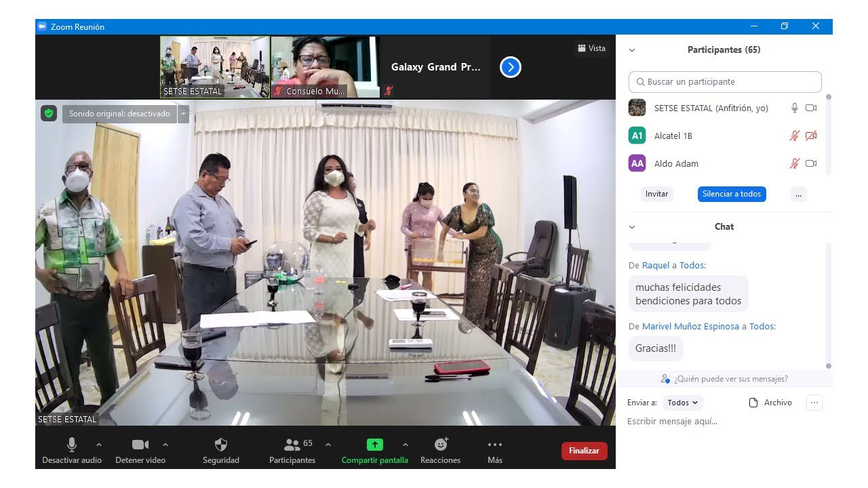Mute audio with Desactivar audio microphone

[x=72, y=451]
